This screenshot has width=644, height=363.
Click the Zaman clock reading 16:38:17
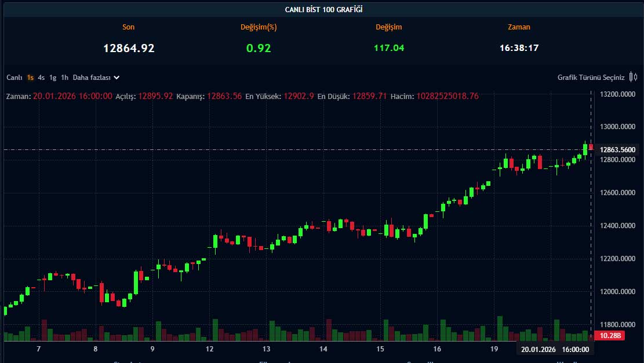click(519, 48)
